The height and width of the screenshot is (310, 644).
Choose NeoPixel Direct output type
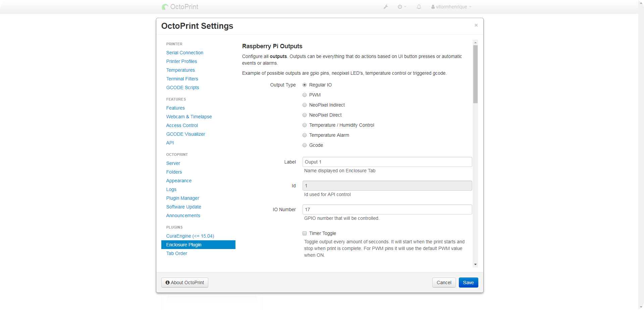coord(305,115)
